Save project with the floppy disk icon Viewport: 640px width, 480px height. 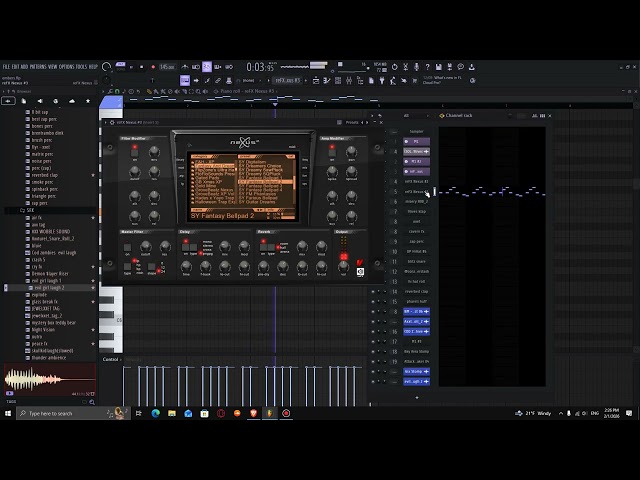click(438, 67)
